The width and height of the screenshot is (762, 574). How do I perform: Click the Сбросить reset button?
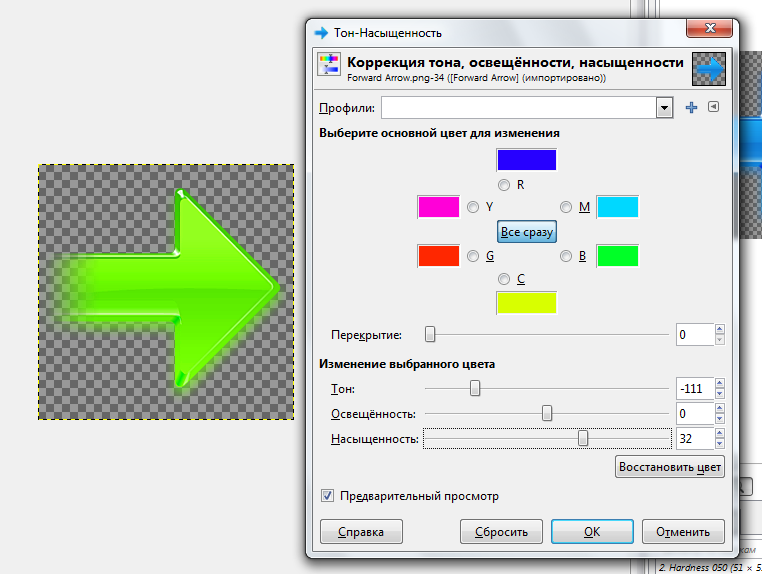click(x=501, y=532)
